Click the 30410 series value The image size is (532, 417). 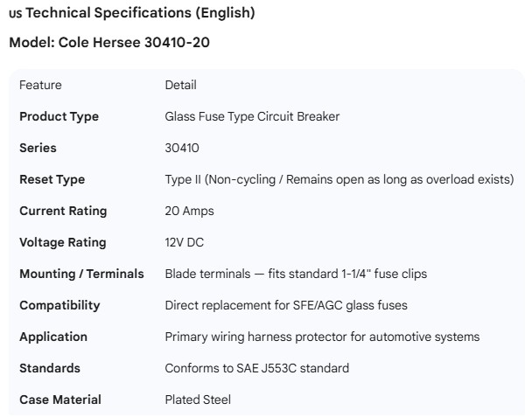point(181,148)
